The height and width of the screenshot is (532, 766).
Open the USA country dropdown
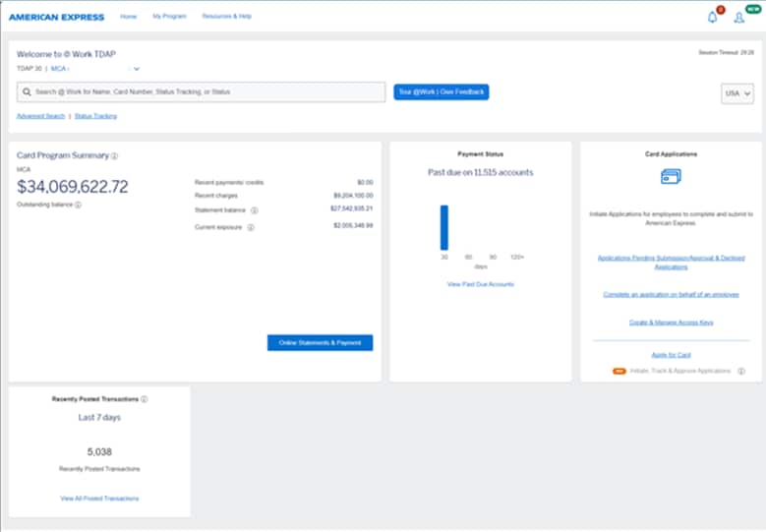pos(737,93)
